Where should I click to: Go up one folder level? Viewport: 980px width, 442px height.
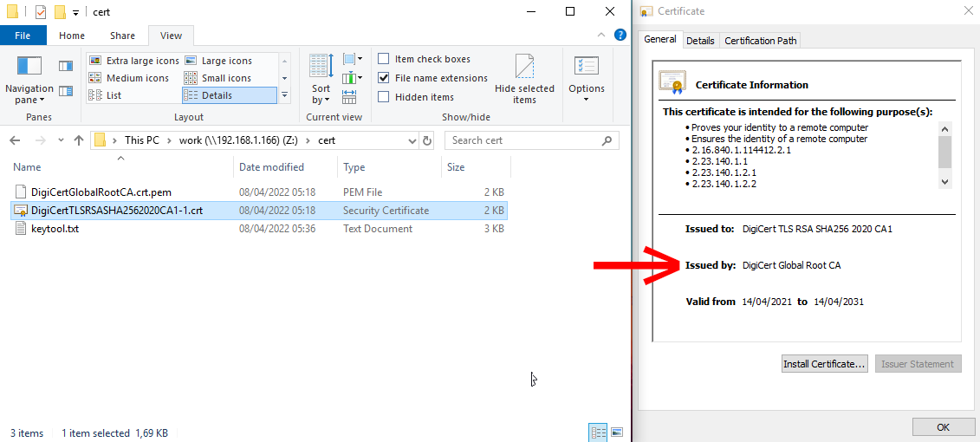[79, 140]
